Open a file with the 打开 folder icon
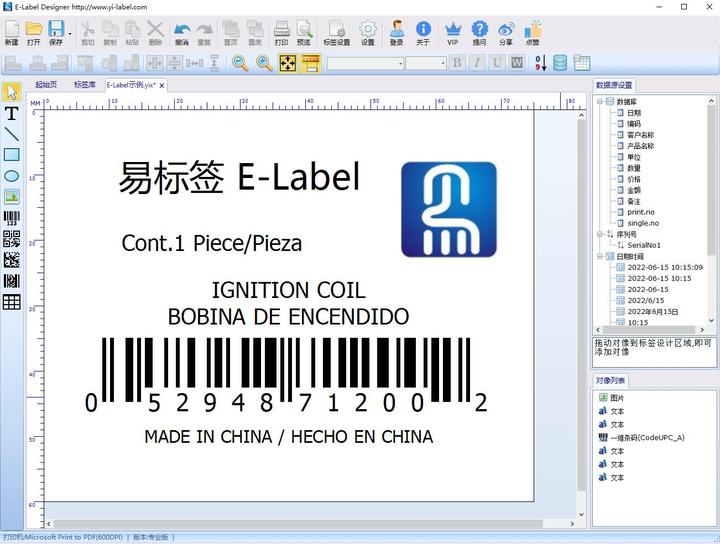Viewport: 720px width, 544px height. pyautogui.click(x=34, y=32)
